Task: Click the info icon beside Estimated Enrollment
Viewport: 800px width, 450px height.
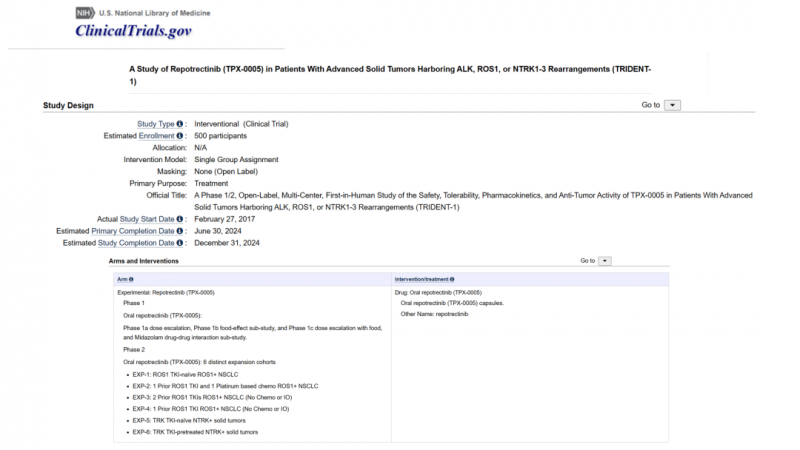Action: click(180, 136)
